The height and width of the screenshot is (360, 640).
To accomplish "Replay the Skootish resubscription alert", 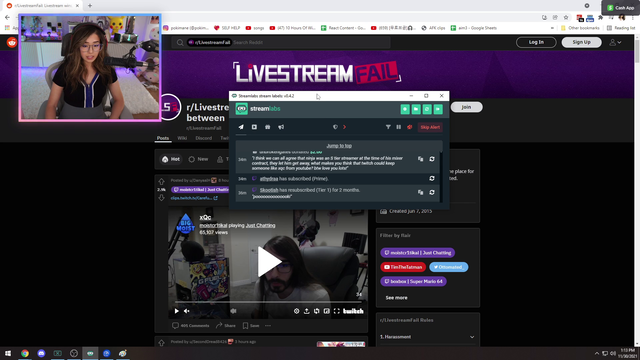I will [432, 192].
